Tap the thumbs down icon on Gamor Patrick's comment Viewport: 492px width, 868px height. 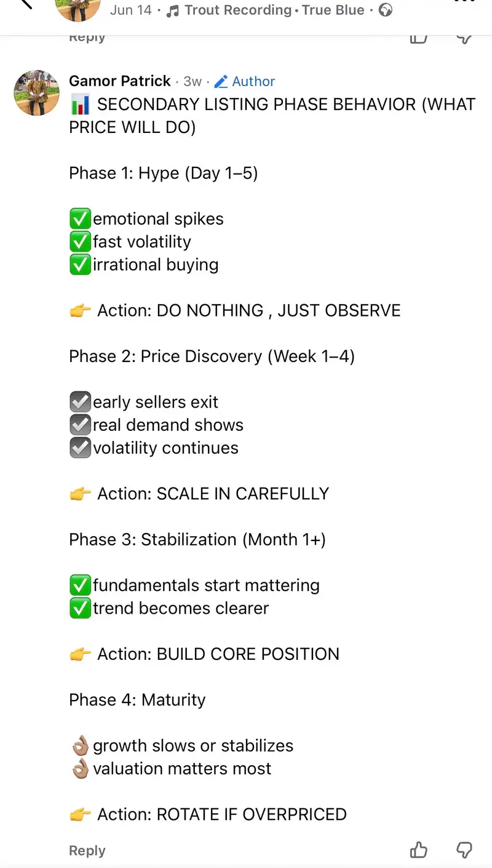[464, 850]
